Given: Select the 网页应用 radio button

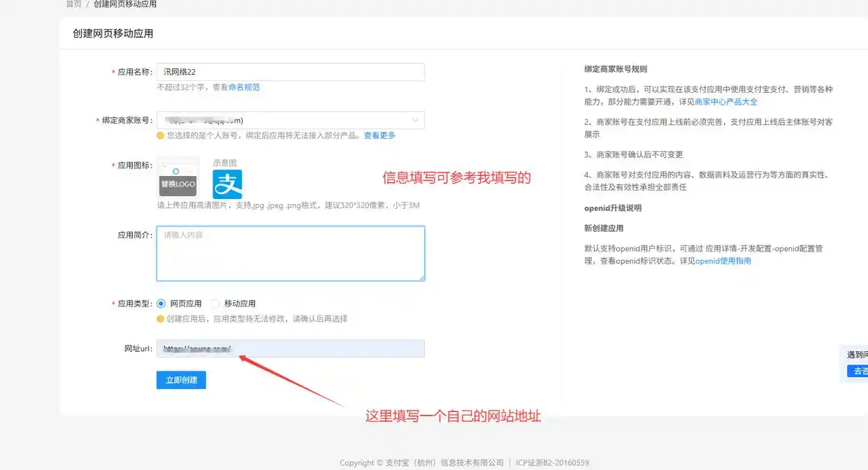Looking at the screenshot, I should click(x=161, y=304).
